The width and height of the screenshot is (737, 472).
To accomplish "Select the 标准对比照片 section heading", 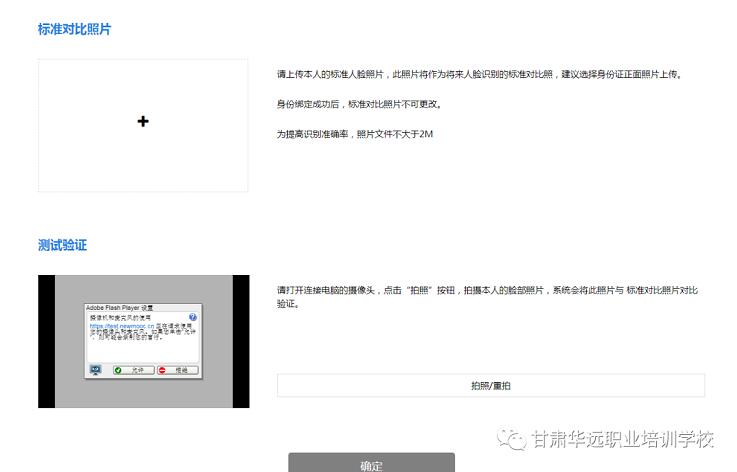I will pyautogui.click(x=75, y=30).
